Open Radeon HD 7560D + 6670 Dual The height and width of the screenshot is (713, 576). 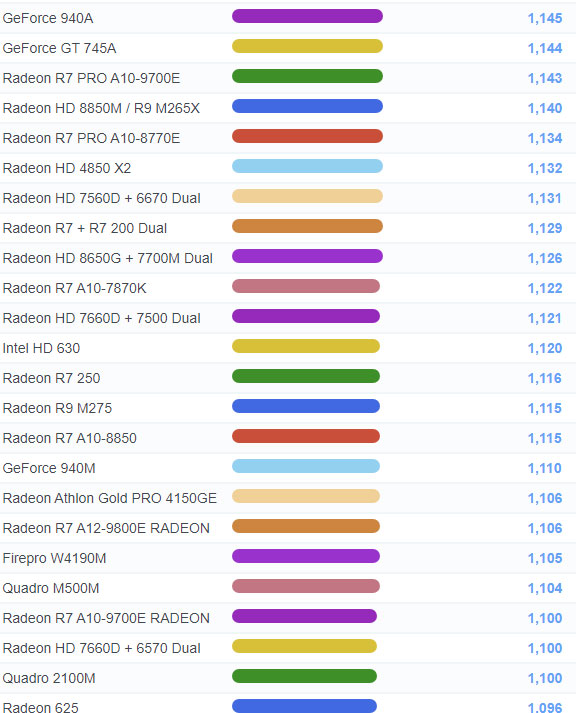coord(101,198)
